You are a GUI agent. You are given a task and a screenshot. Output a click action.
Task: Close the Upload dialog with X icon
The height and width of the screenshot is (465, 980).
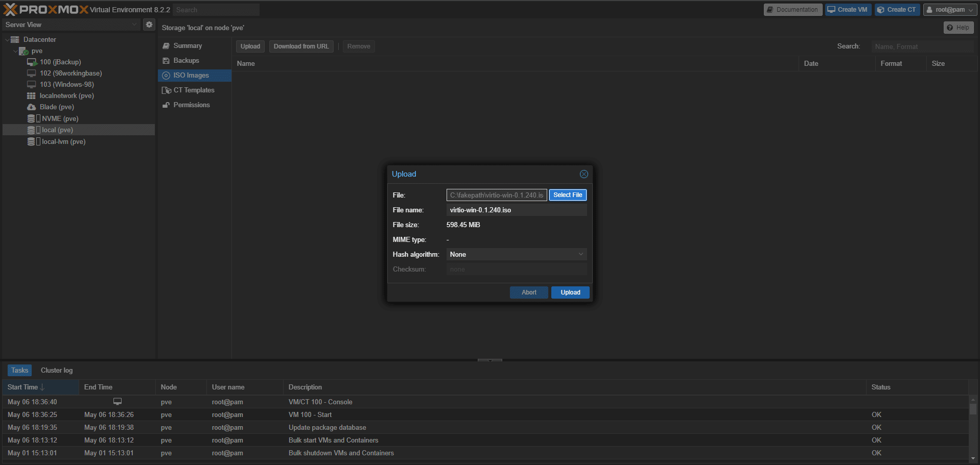click(584, 174)
